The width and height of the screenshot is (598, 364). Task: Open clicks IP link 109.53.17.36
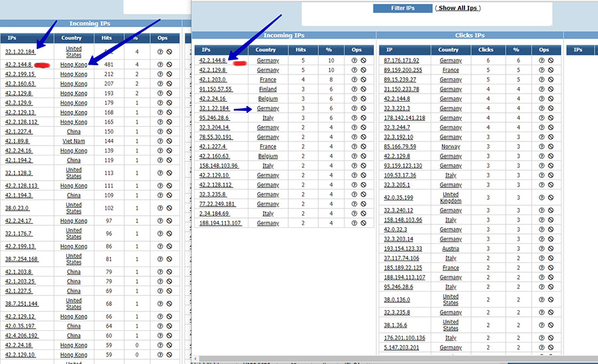[x=400, y=175]
